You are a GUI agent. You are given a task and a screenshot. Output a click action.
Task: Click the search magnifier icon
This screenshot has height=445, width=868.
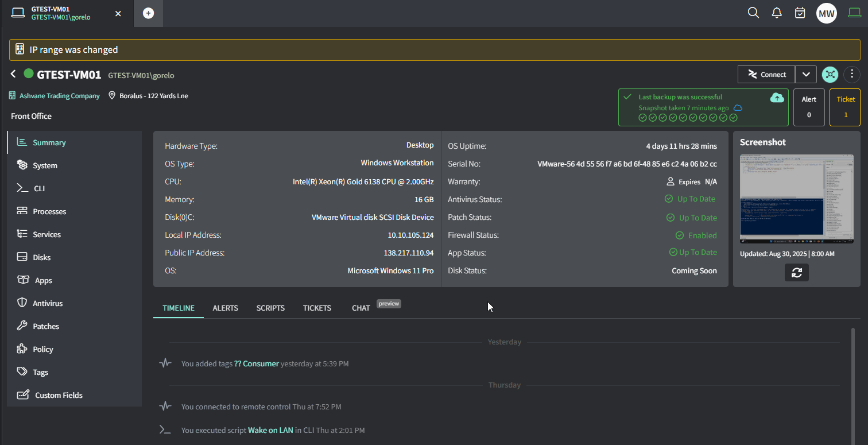click(x=753, y=13)
